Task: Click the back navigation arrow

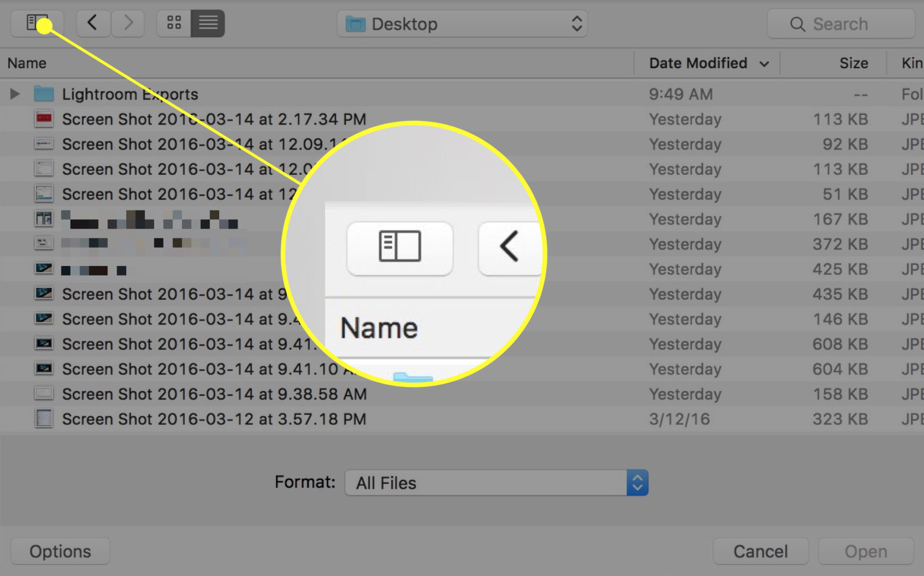Action: [x=93, y=23]
